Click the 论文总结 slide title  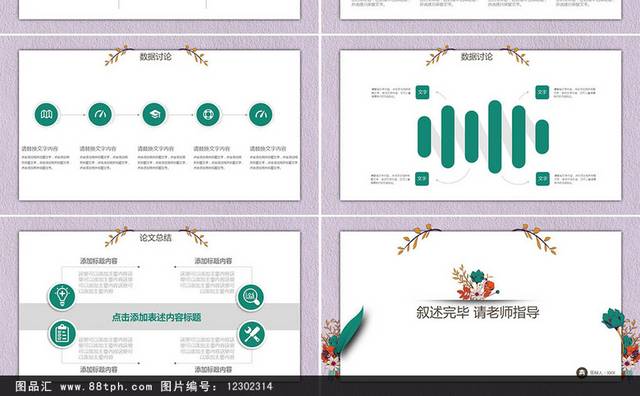point(156,238)
